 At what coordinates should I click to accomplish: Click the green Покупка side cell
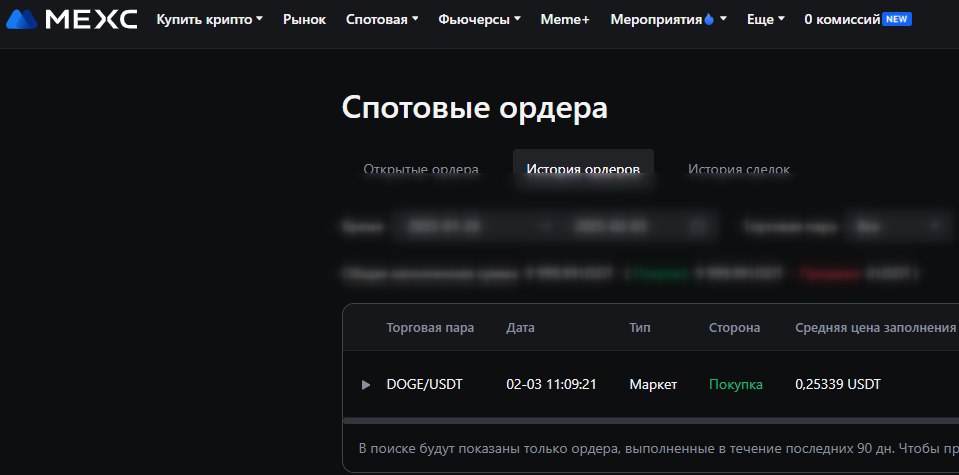(x=736, y=385)
